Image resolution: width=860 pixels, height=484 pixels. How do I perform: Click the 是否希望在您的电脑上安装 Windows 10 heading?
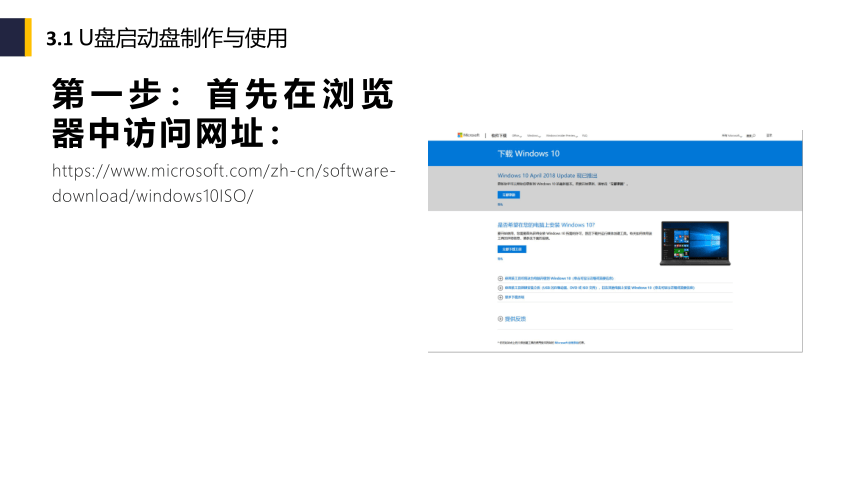546,225
